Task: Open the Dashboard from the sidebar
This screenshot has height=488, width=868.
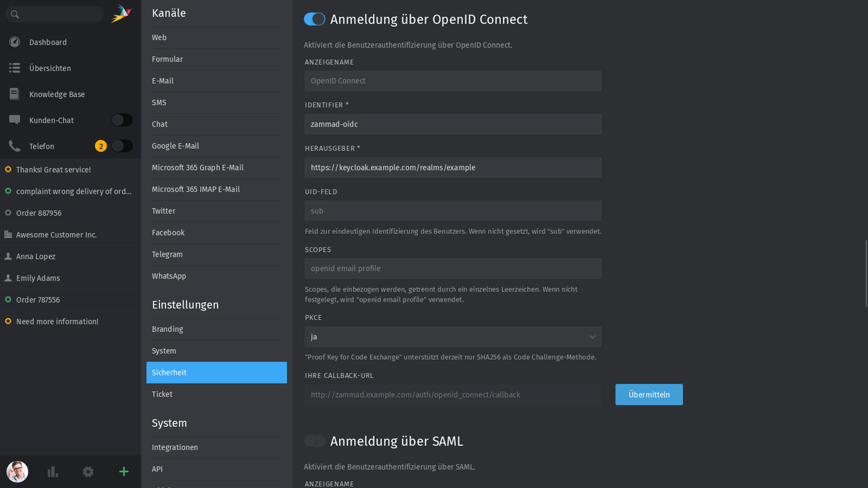Action: click(x=14, y=42)
